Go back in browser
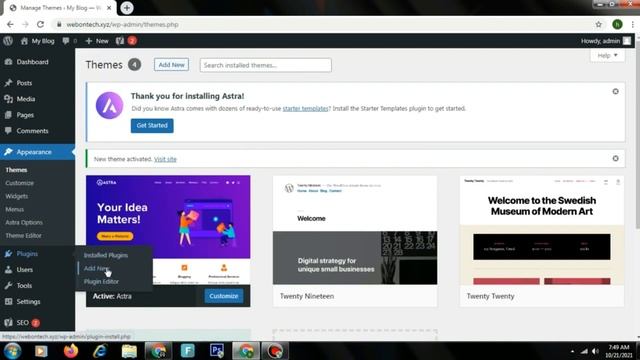The image size is (640, 360). click(10, 24)
